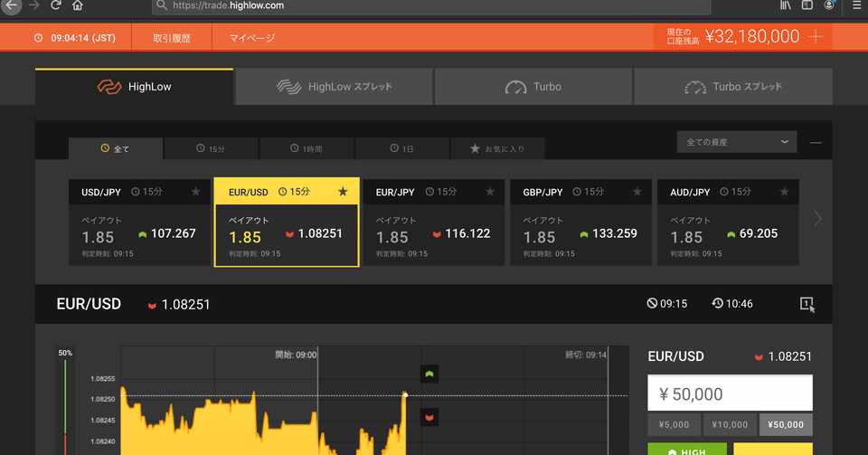Click the ¥ 50,000 amount field

click(731, 393)
